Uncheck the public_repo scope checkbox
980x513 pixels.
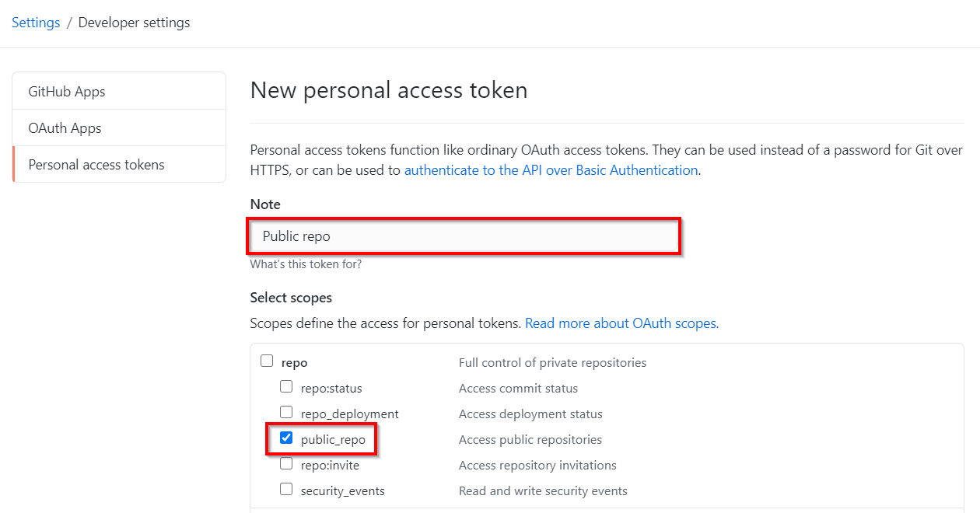click(286, 438)
